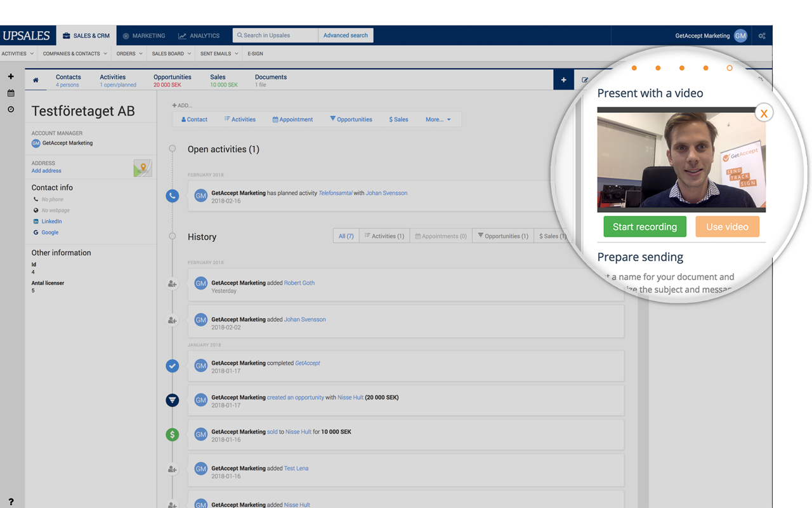Click the clock icon in left sidebar
The image size is (812, 508).
click(x=11, y=109)
